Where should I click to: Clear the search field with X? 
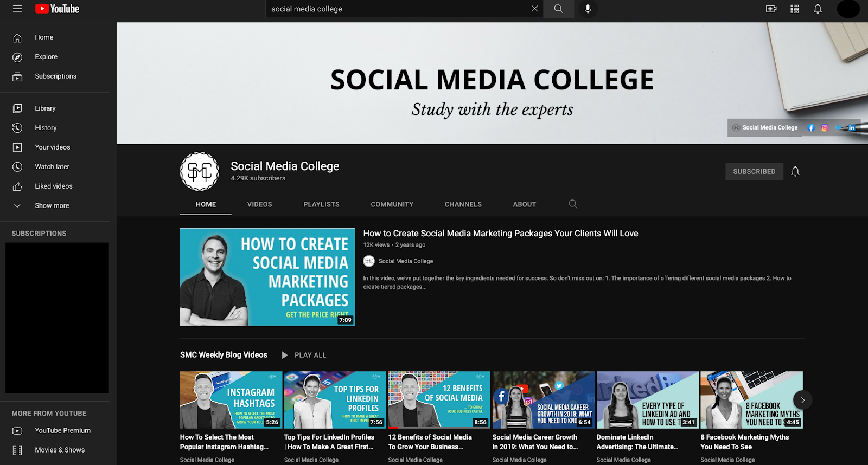(534, 9)
